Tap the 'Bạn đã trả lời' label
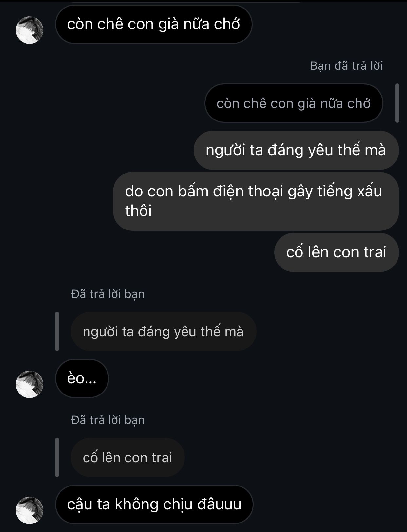 (347, 66)
